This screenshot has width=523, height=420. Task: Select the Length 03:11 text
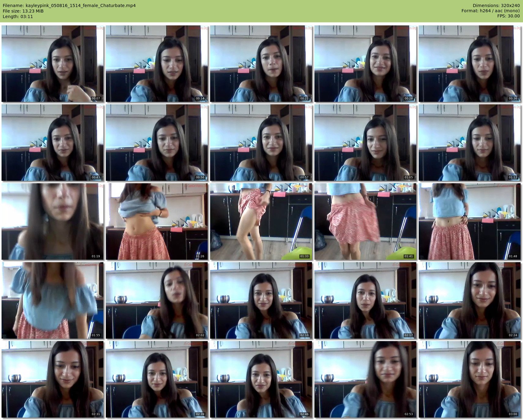click(x=18, y=17)
